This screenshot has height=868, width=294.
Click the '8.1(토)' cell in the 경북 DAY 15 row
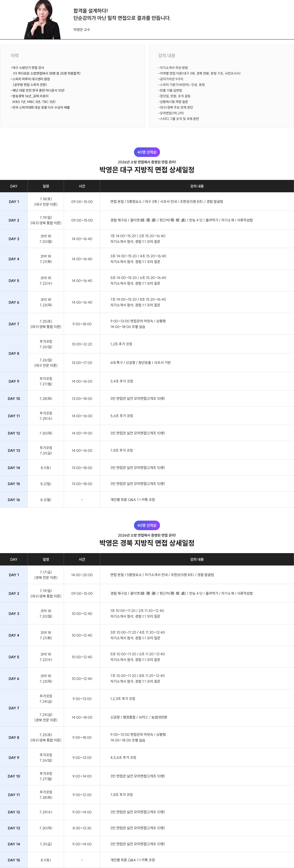(46, 860)
